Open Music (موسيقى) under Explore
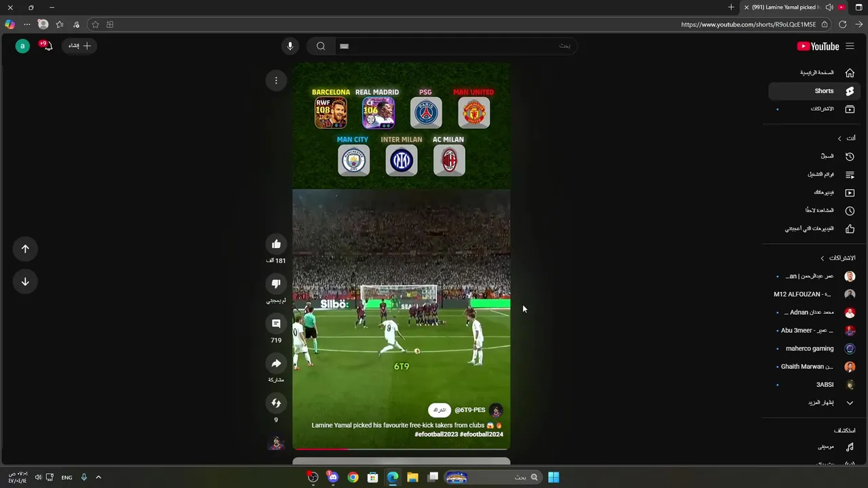Image resolution: width=868 pixels, height=488 pixels. (814, 447)
